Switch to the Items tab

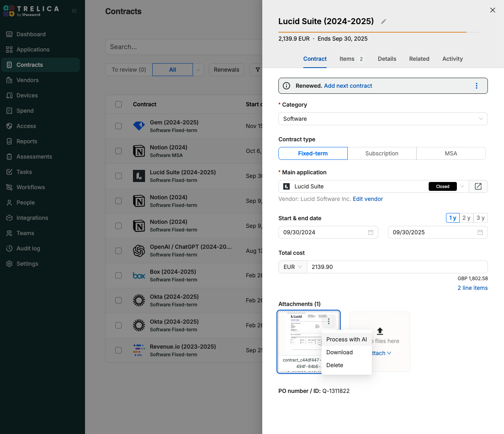tap(347, 59)
